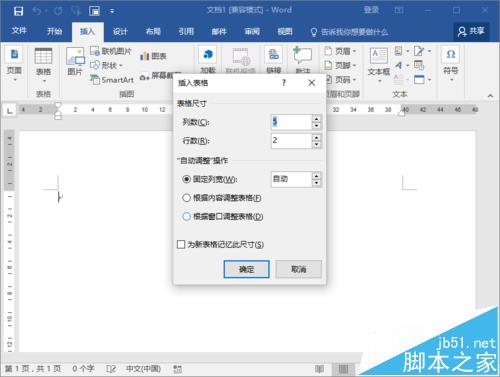Click the fixed column width value field
This screenshot has height=377, width=500.
coord(291,179)
